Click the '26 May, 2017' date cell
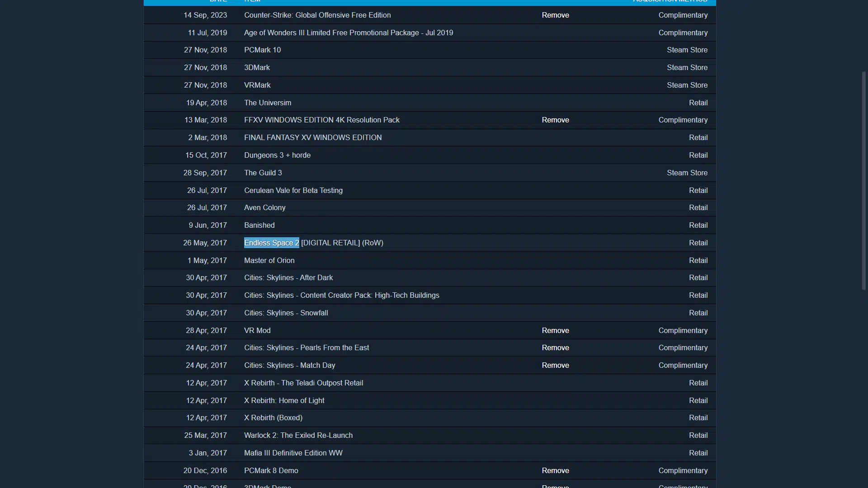Viewport: 868px width, 488px height. 205,243
